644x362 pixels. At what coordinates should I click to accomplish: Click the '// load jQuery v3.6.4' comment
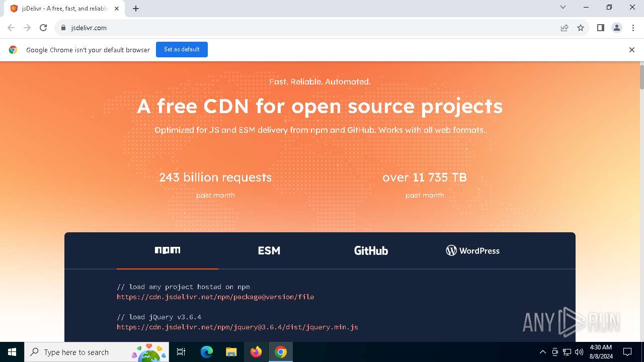159,317
